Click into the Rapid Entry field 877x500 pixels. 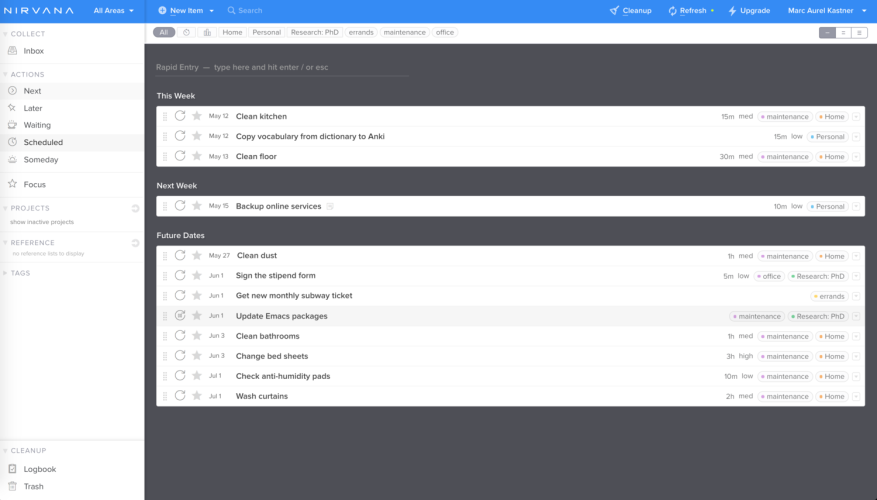280,67
